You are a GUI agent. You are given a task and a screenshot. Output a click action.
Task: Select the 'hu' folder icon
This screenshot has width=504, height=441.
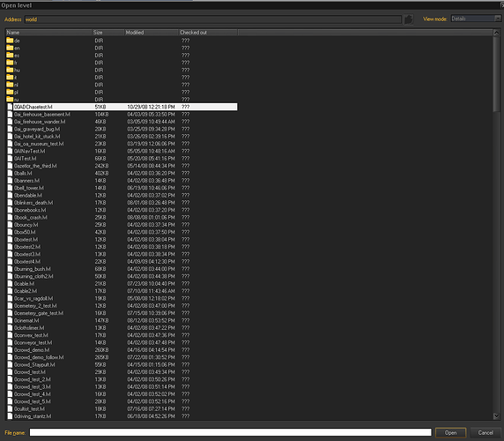(x=10, y=70)
